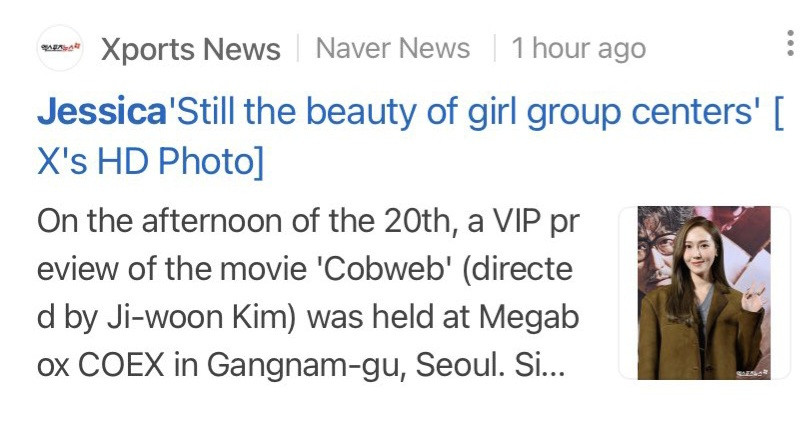
Task: Click the '1 hour ago' timestamp
Action: point(579,49)
